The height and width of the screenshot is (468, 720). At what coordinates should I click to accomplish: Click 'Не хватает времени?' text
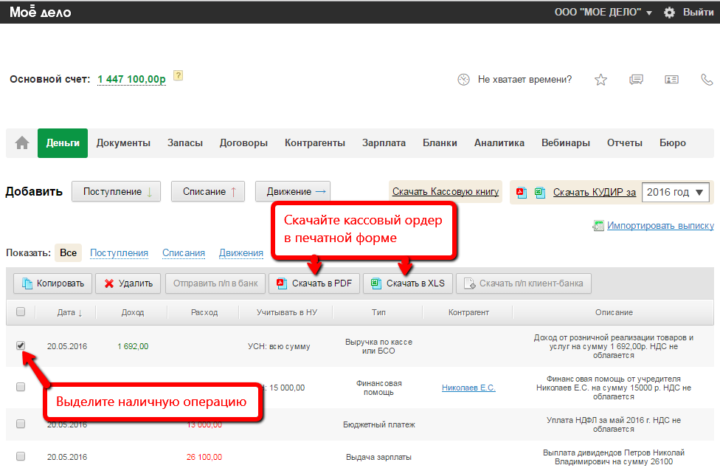[x=525, y=79]
